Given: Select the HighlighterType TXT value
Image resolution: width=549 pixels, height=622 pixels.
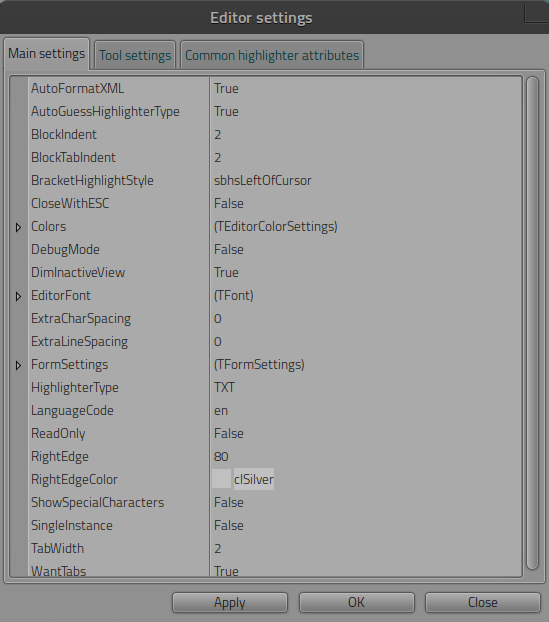Looking at the screenshot, I should tap(224, 388).
